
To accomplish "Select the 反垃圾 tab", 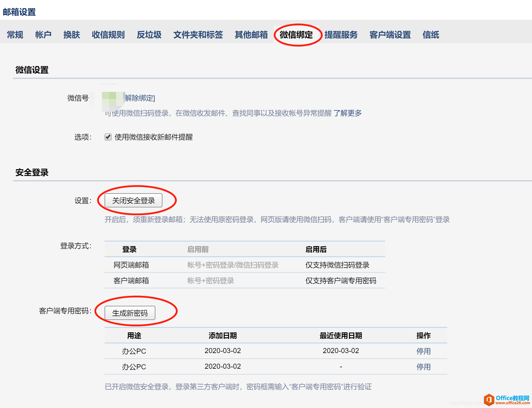I will (x=149, y=35).
